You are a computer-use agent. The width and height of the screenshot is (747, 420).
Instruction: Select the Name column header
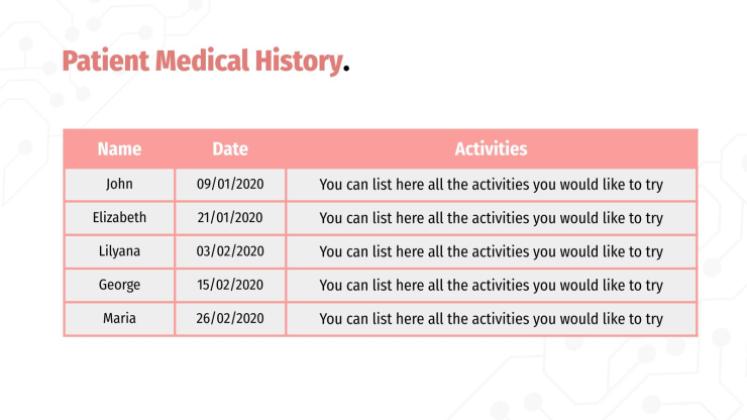coord(119,149)
